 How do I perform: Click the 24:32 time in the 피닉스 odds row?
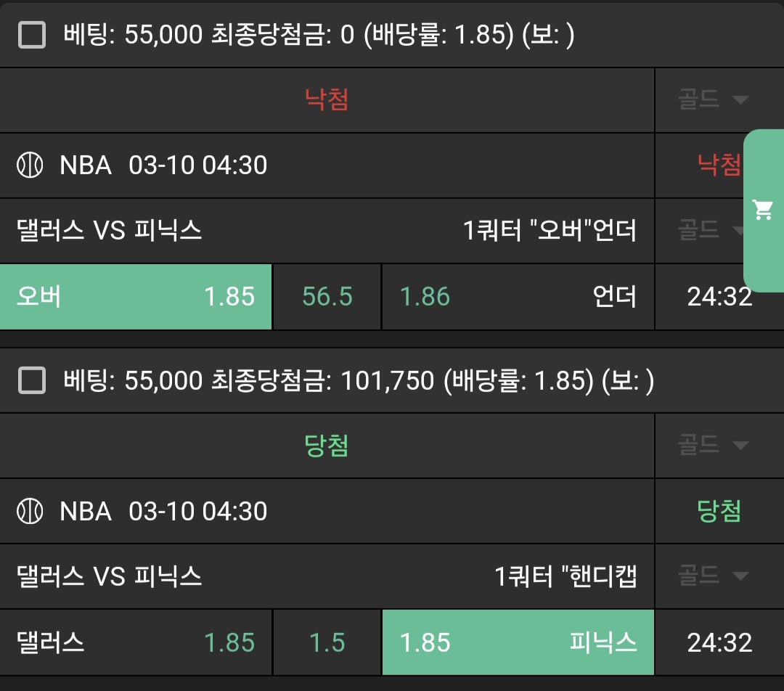click(719, 642)
